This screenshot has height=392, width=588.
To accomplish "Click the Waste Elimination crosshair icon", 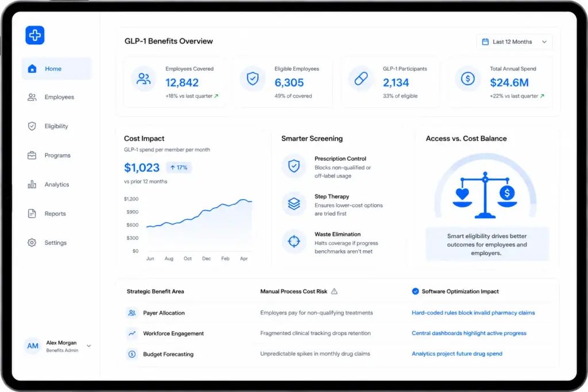I will point(294,242).
